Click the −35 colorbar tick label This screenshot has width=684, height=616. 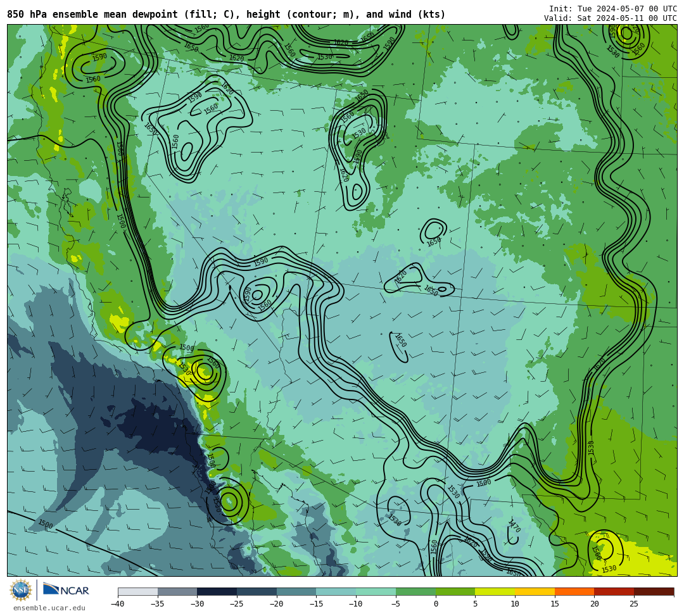click(x=158, y=604)
